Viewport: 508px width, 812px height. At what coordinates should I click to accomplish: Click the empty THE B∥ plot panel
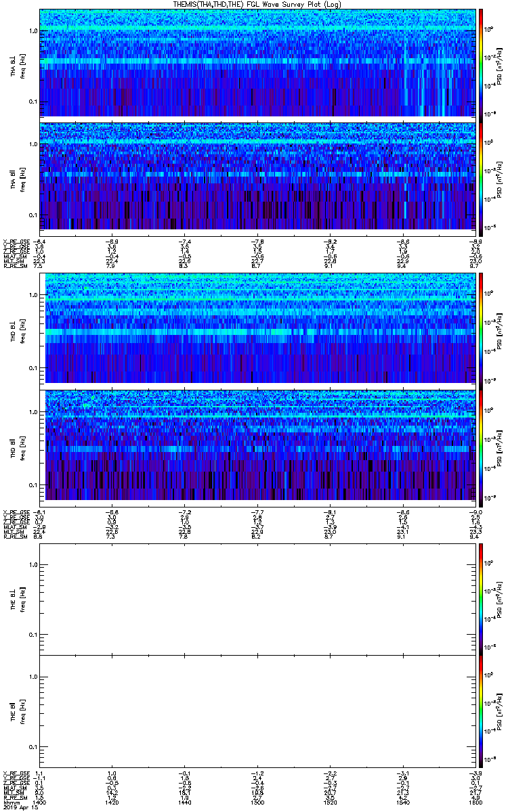[257, 710]
